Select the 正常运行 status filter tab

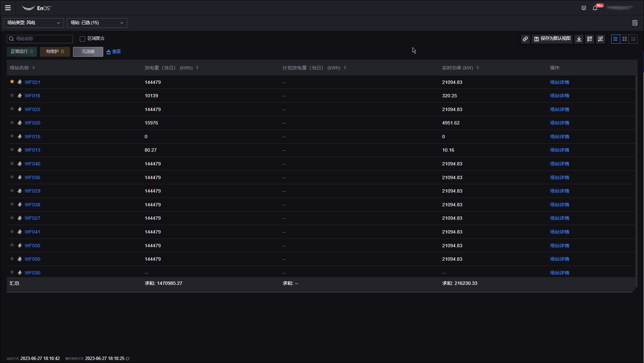pos(21,52)
